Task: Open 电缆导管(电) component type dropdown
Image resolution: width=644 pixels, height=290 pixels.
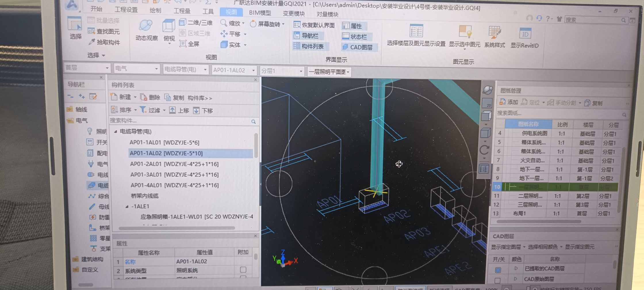Action: [185, 69]
